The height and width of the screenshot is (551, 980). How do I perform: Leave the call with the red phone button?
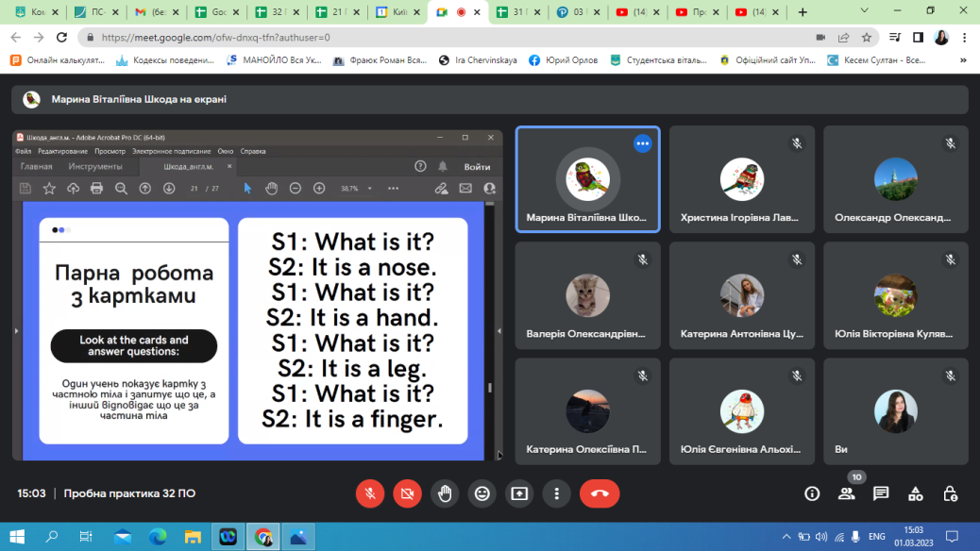(599, 493)
